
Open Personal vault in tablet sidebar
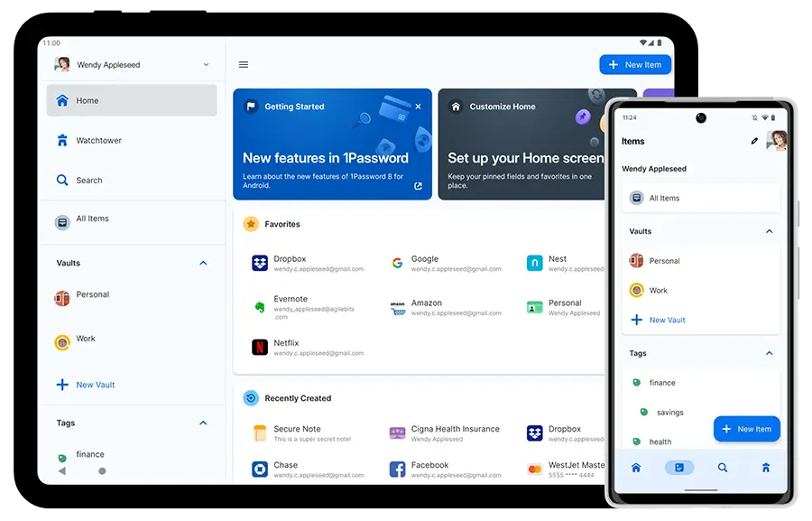[132, 298]
